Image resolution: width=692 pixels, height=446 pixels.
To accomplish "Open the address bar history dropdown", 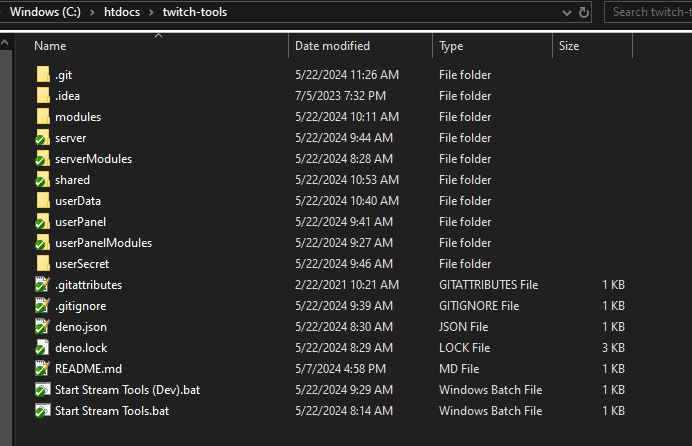I will click(566, 12).
